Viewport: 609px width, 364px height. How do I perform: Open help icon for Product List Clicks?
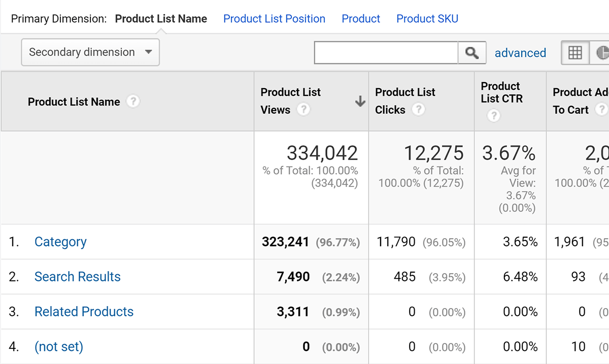click(x=418, y=110)
